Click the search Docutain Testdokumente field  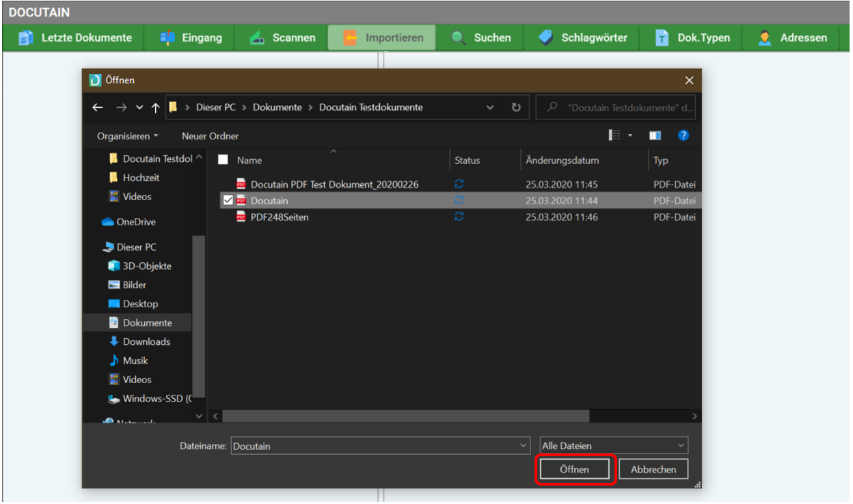point(616,107)
